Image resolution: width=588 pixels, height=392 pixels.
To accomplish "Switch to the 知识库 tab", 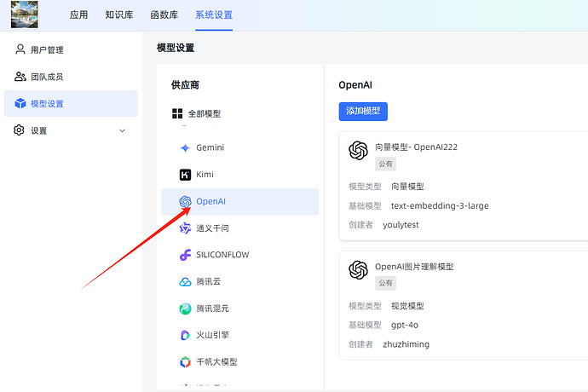I will (119, 14).
